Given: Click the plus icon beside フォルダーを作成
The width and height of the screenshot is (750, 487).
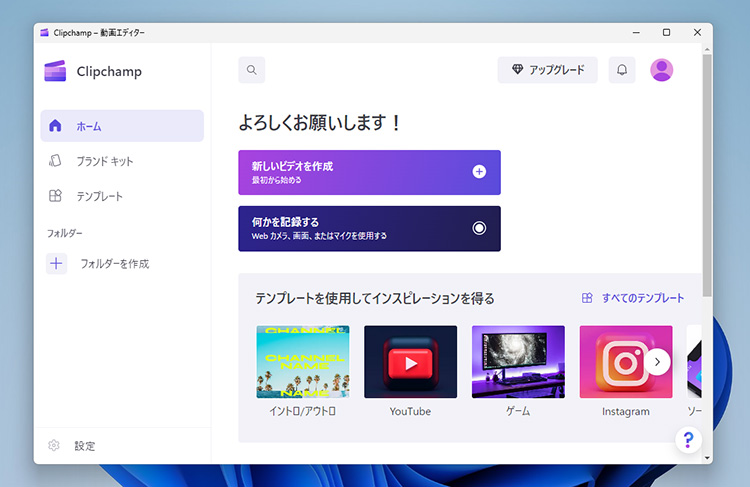Looking at the screenshot, I should tap(56, 264).
